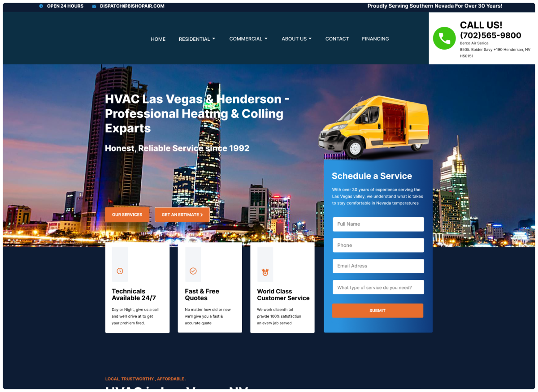Submit the Schedule a Service form

[x=377, y=310]
